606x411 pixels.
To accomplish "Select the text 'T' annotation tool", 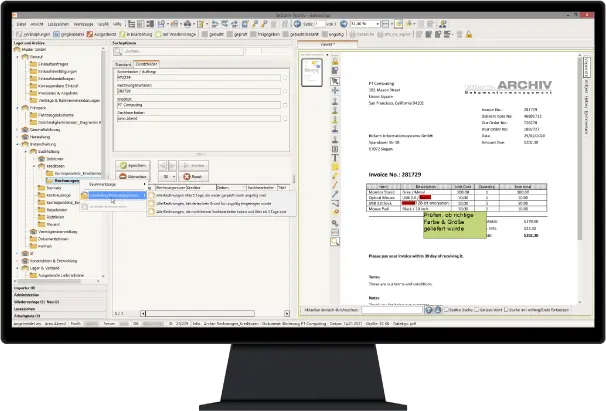I will pos(335,158).
